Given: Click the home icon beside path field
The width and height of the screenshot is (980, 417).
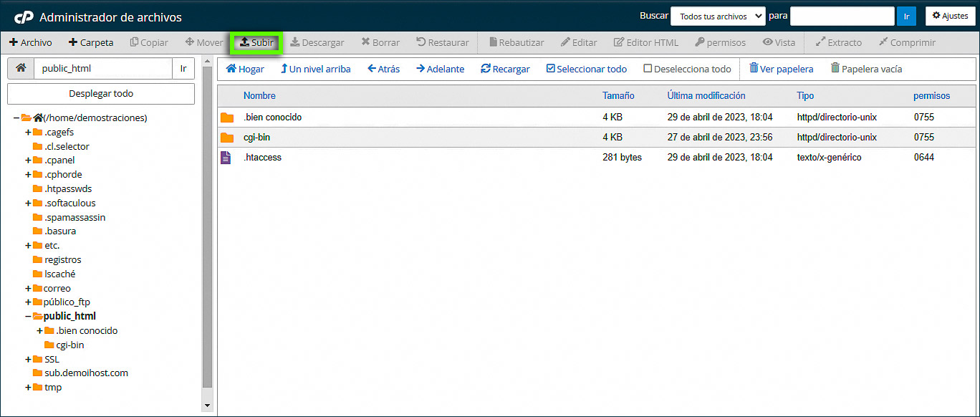Looking at the screenshot, I should (x=21, y=69).
